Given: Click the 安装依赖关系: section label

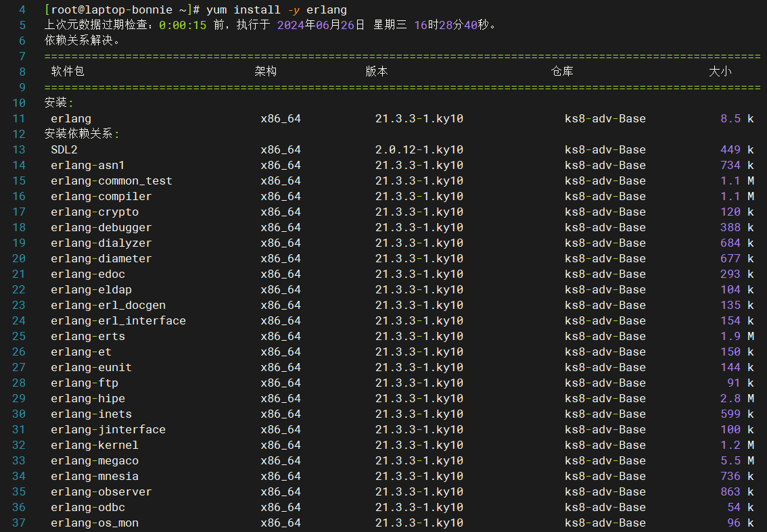Looking at the screenshot, I should (82, 133).
